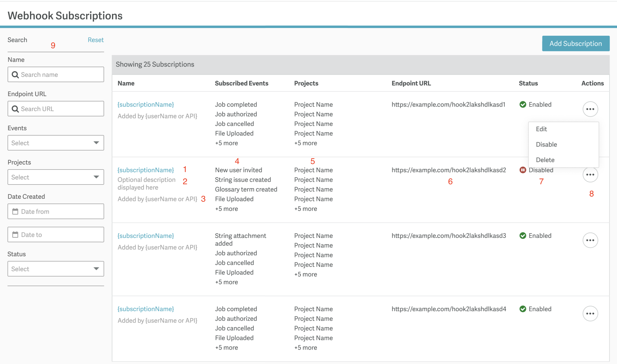The width and height of the screenshot is (617, 364).
Task: Click the red Disabled status icon on second row
Action: pos(522,170)
